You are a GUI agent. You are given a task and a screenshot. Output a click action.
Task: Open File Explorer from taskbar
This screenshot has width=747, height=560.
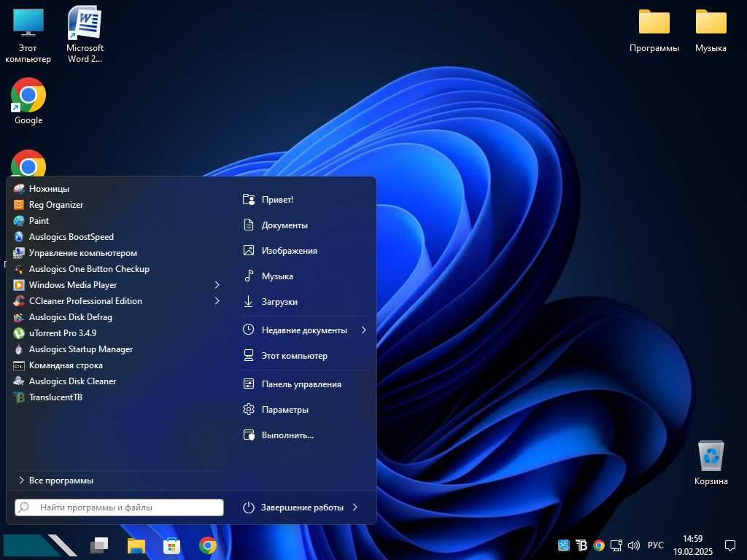(136, 545)
